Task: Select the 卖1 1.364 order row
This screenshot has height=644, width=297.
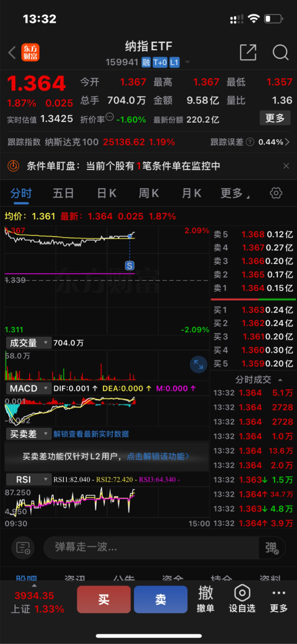Action: [253, 288]
